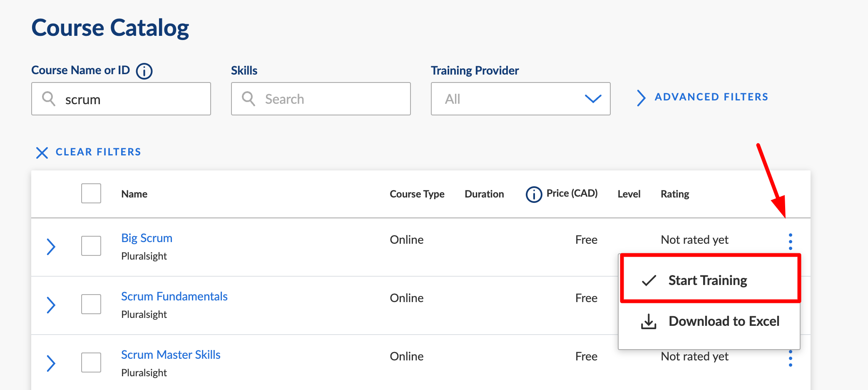
Task: Open the three-dot menu for Scrum Master Skills
Action: [790, 358]
